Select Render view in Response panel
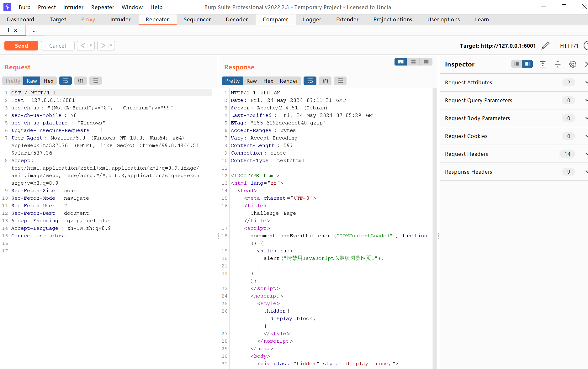 coord(289,81)
